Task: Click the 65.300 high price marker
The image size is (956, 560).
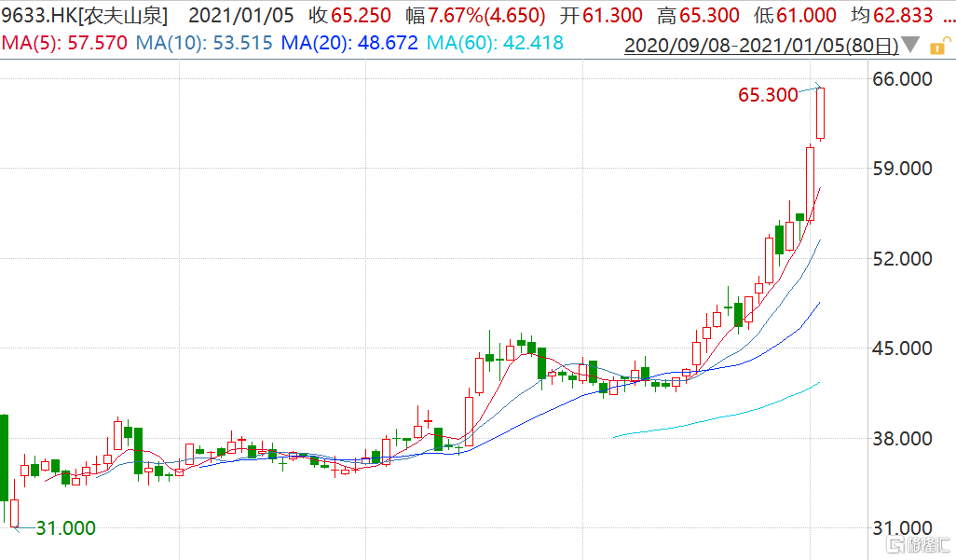Action: tap(768, 95)
